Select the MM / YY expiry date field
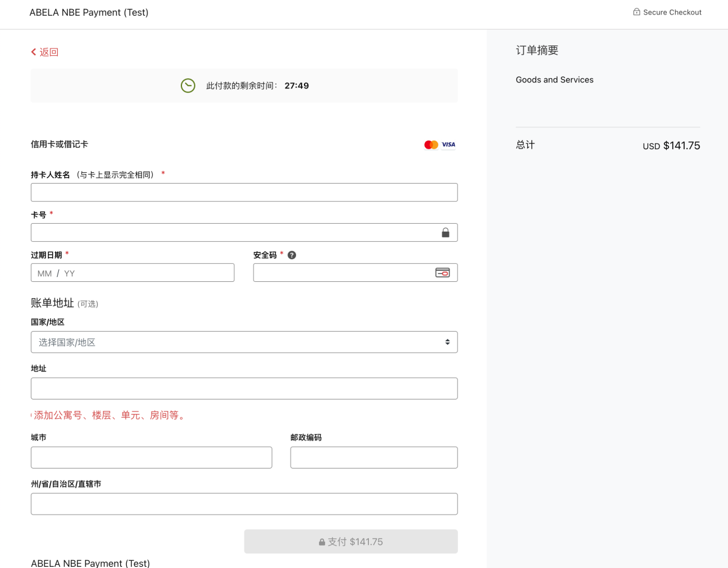728x568 pixels. tap(132, 272)
